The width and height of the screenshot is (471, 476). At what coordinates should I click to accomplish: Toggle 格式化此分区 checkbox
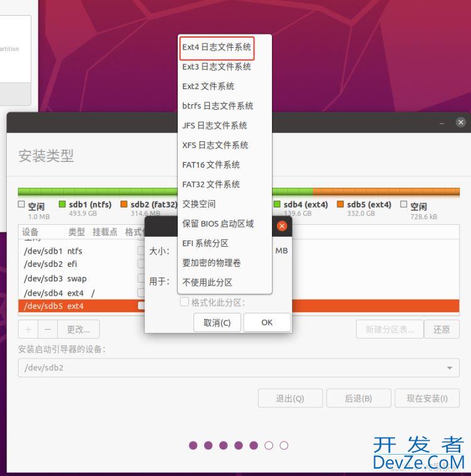pos(185,302)
